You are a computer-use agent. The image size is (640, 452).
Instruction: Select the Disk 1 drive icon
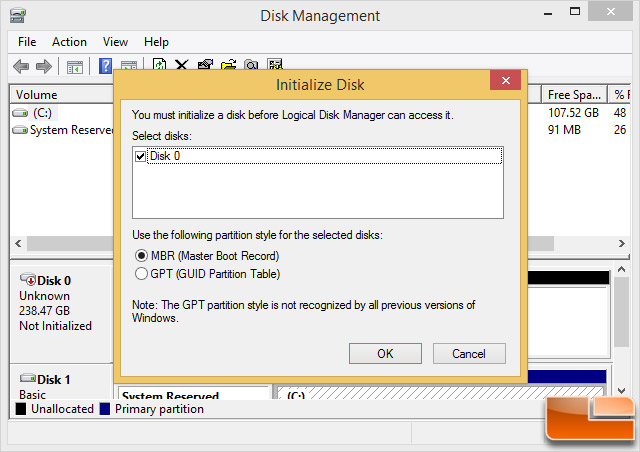point(28,378)
